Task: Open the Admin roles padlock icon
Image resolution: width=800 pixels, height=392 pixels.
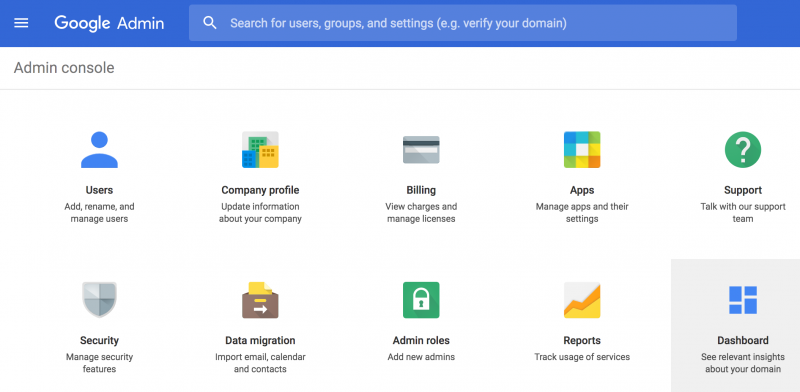Action: coord(421,300)
